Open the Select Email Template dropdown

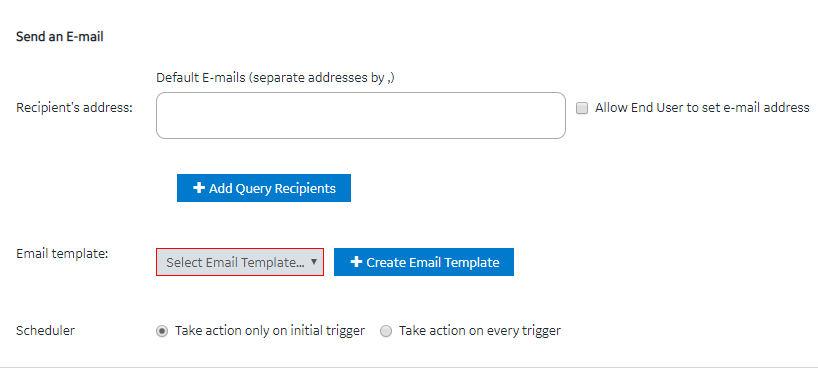click(240, 262)
